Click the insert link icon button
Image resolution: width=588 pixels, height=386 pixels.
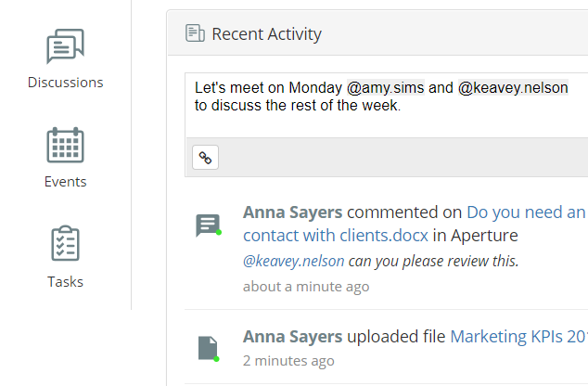click(206, 158)
